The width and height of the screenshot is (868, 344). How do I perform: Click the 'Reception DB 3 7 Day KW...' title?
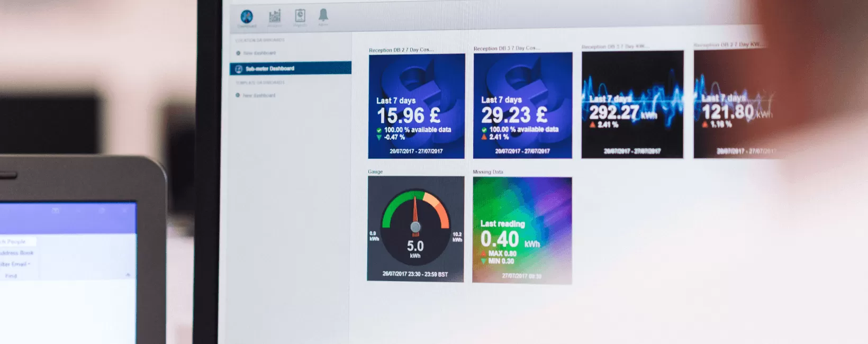614,47
